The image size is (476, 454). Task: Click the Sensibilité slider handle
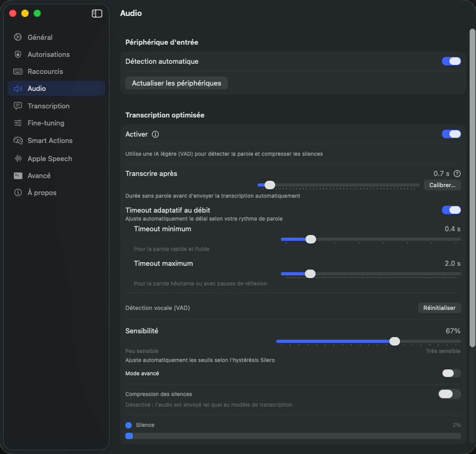394,341
